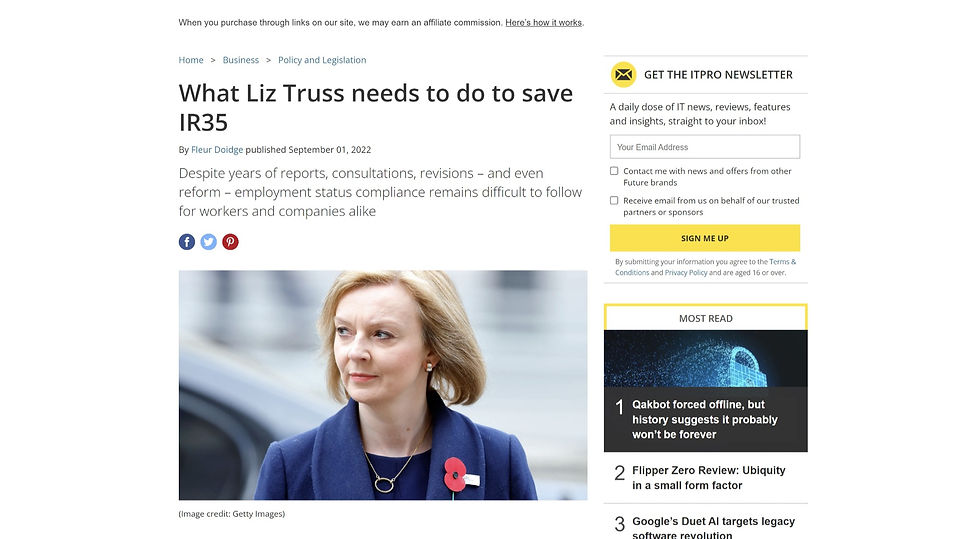Open Qakbot story thumbnail image
The height and width of the screenshot is (539, 980).
coord(706,358)
